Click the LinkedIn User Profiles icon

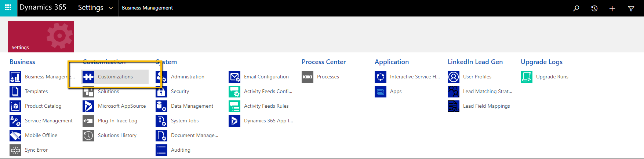click(454, 77)
